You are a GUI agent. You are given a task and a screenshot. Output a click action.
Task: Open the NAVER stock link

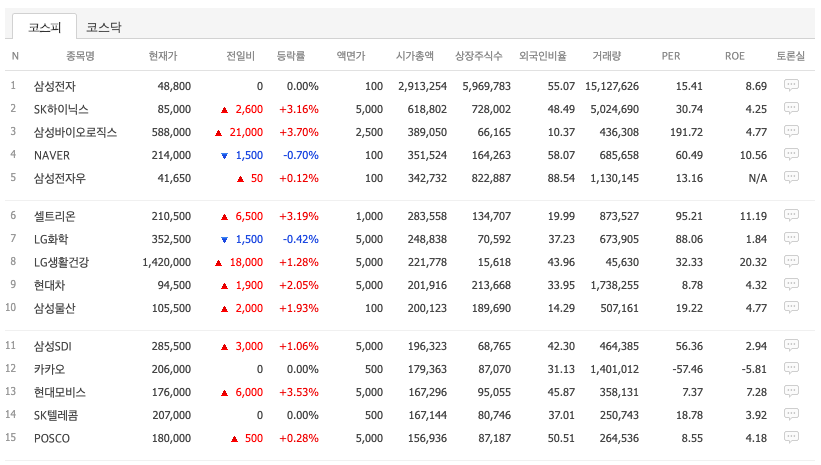pyautogui.click(x=52, y=155)
